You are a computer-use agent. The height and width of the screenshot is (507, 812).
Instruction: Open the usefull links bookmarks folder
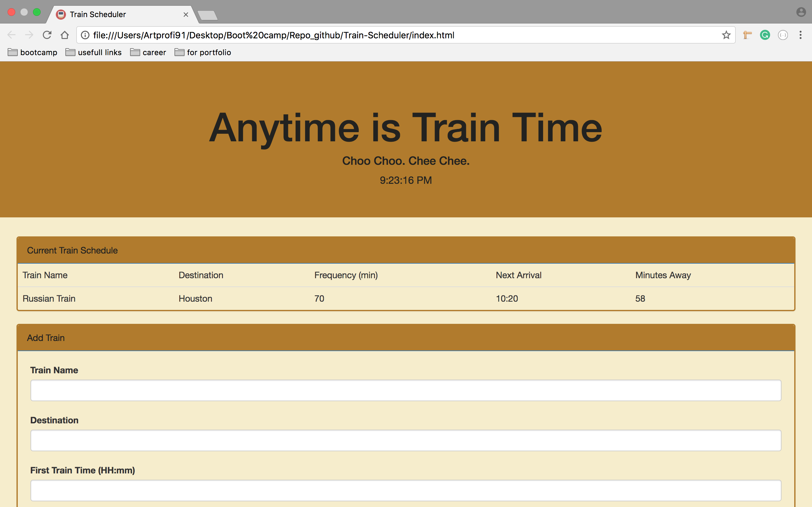pos(93,52)
